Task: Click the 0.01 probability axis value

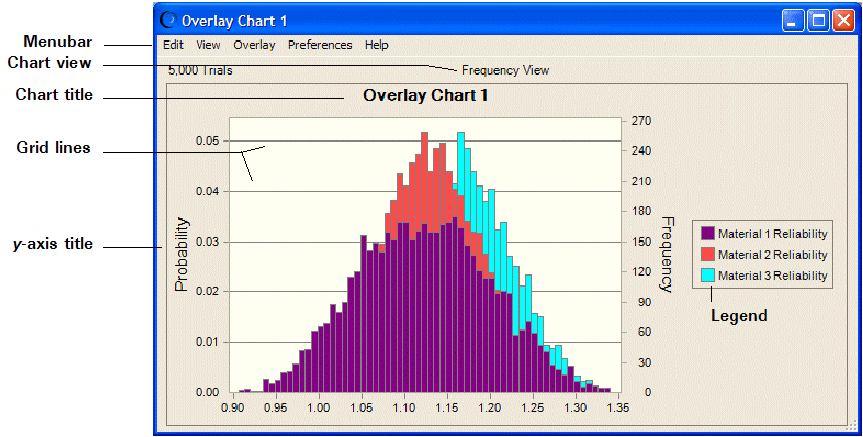Action: click(x=207, y=342)
